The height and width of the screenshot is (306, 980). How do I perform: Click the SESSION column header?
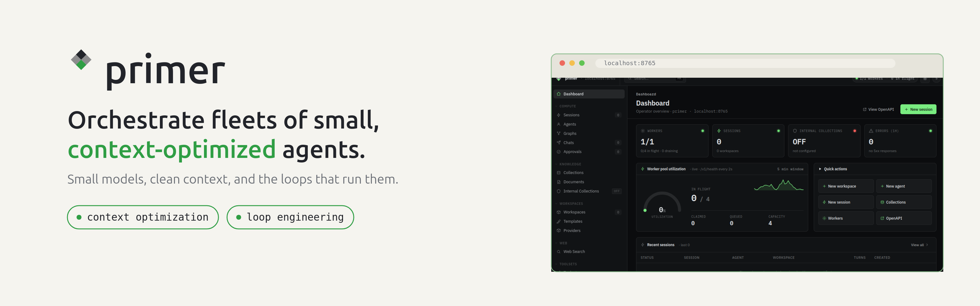691,258
